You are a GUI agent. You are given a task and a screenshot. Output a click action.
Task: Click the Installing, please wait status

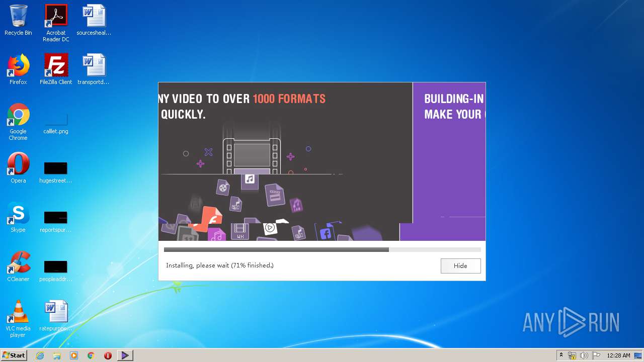220,265
